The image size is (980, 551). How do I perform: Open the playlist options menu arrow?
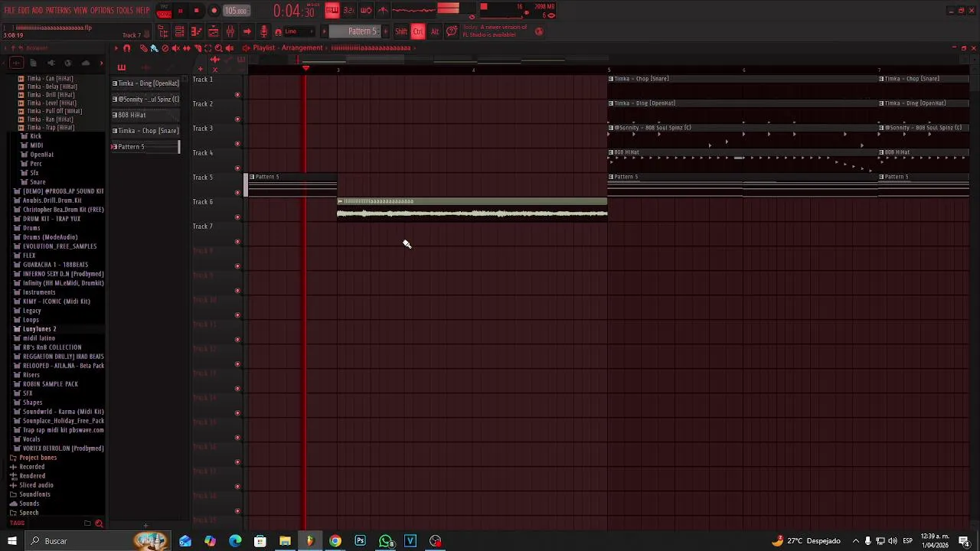[116, 47]
